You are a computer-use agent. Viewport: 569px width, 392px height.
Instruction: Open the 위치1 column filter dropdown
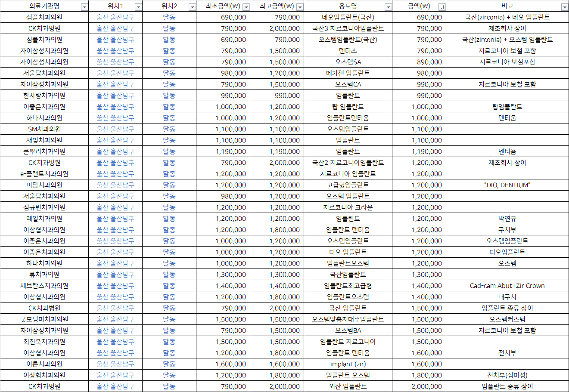(138, 7)
